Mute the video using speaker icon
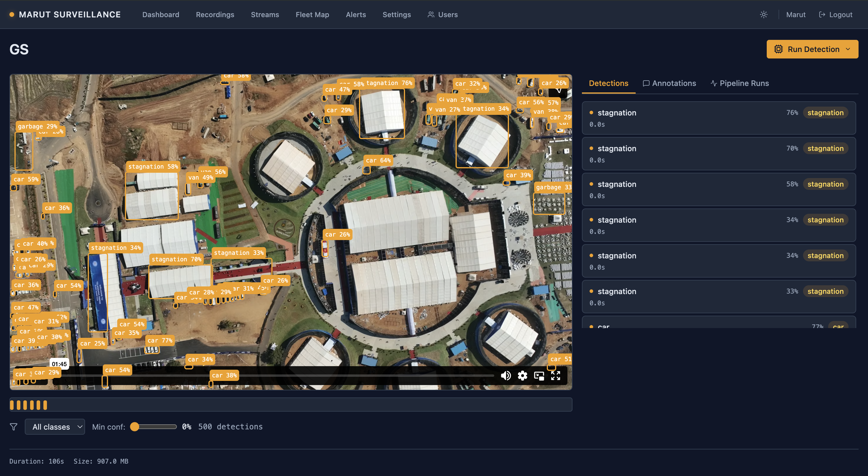The height and width of the screenshot is (476, 868). [505, 376]
